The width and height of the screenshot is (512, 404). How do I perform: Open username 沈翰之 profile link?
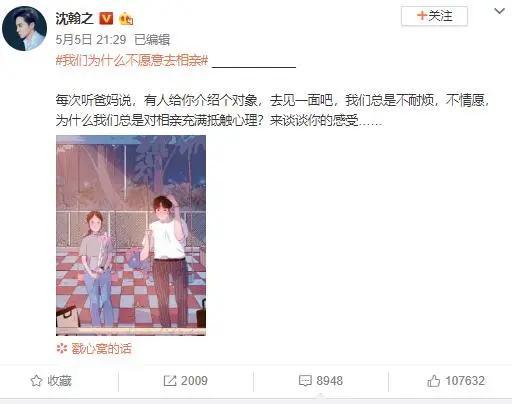pyautogui.click(x=74, y=18)
